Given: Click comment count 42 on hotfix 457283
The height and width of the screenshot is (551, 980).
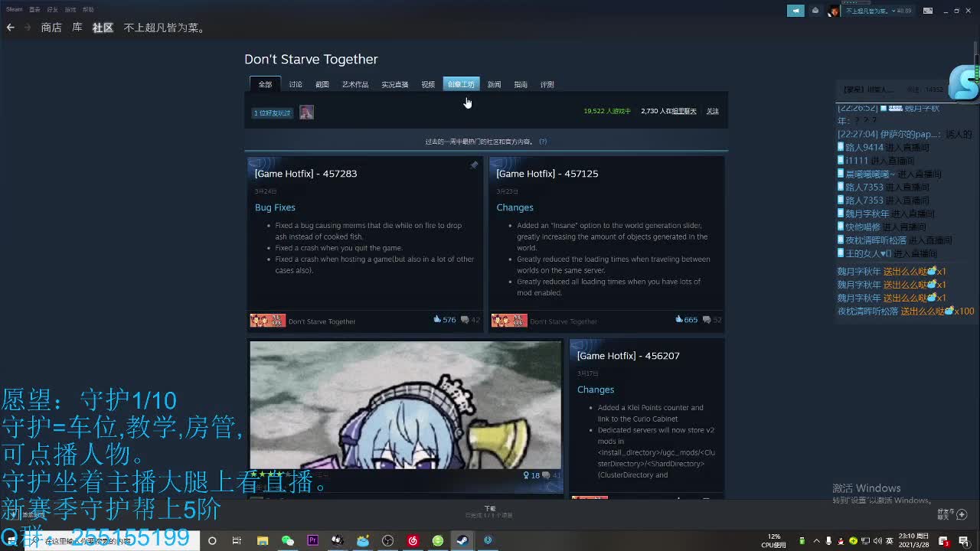Looking at the screenshot, I should tap(471, 320).
